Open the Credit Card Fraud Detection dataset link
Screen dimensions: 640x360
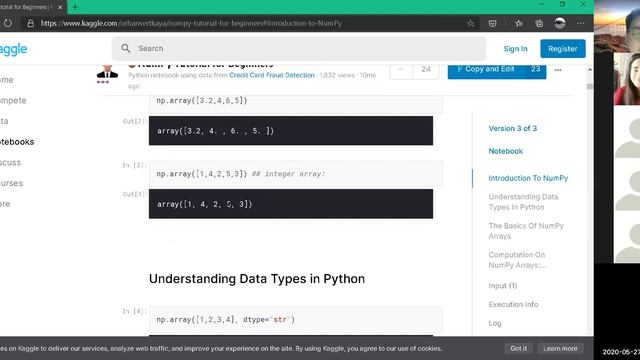272,75
